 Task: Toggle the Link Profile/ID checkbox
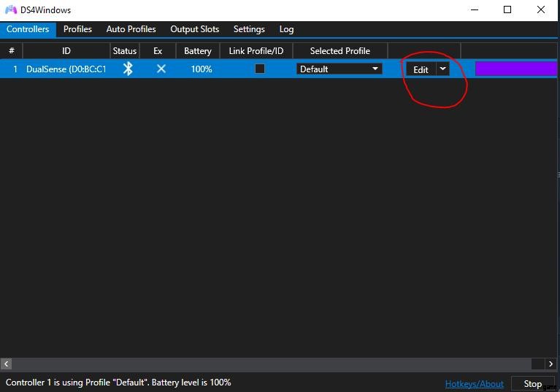[x=259, y=69]
